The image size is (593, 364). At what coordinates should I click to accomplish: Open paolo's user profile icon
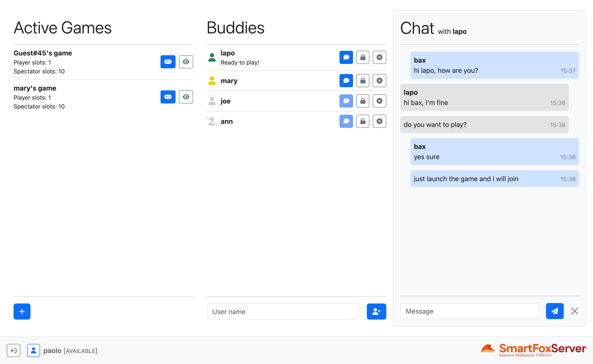point(33,350)
